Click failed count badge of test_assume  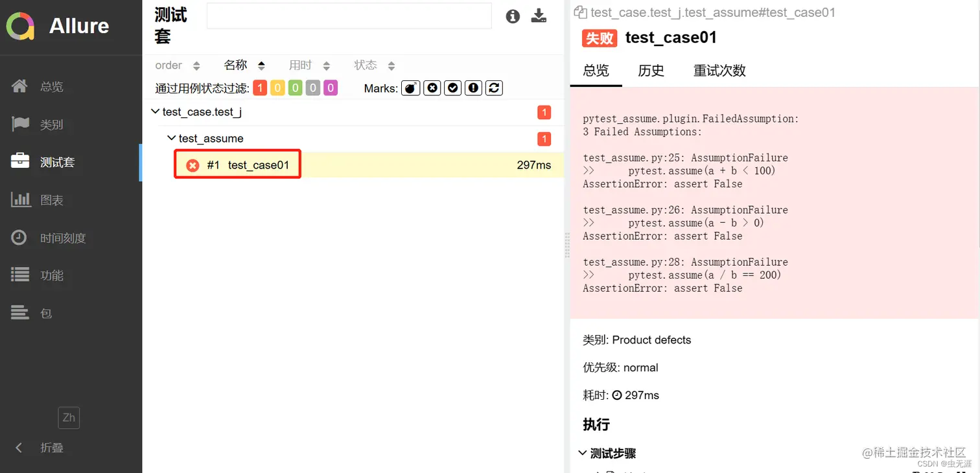(x=544, y=139)
